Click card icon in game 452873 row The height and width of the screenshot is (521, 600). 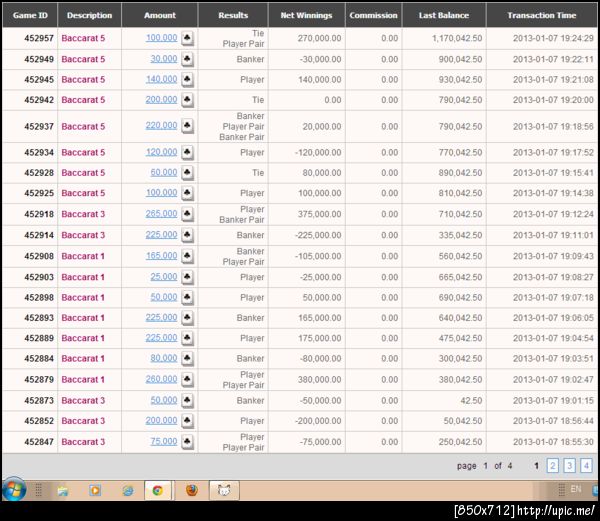[187, 400]
